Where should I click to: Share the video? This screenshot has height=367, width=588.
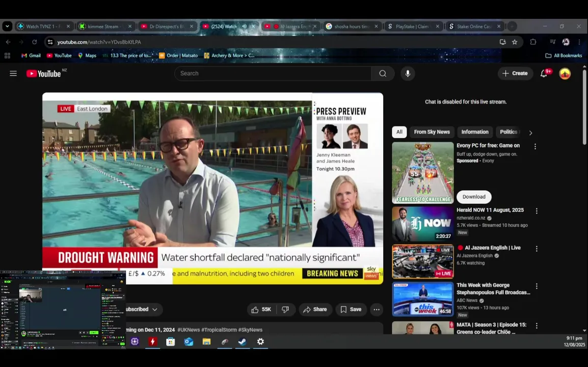[315, 309]
